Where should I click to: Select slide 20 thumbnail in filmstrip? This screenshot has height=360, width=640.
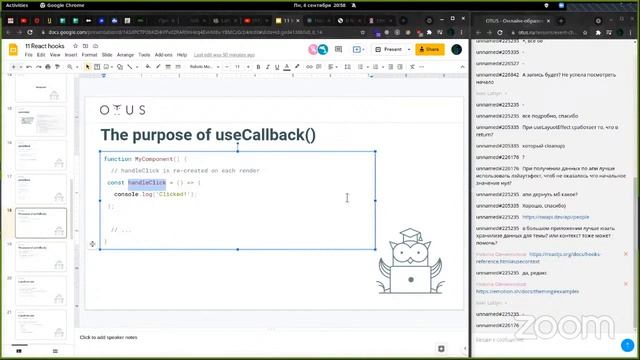click(x=41, y=291)
